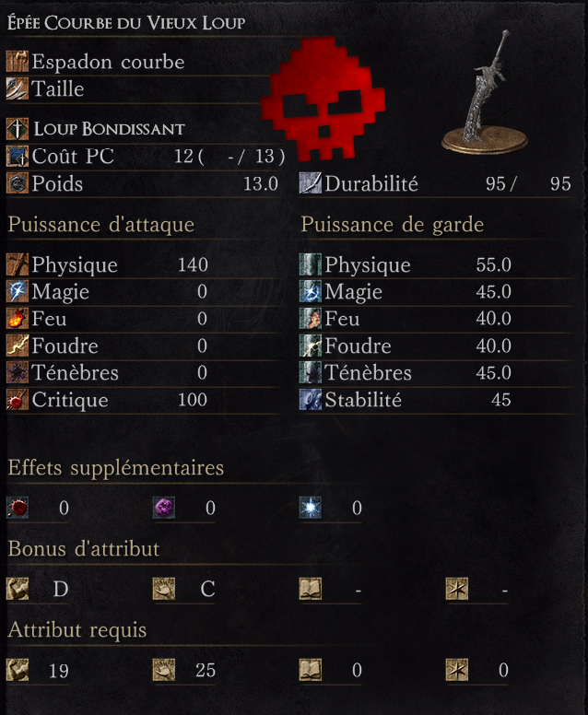
Task: Click the Coût PC icon
Action: tap(18, 156)
